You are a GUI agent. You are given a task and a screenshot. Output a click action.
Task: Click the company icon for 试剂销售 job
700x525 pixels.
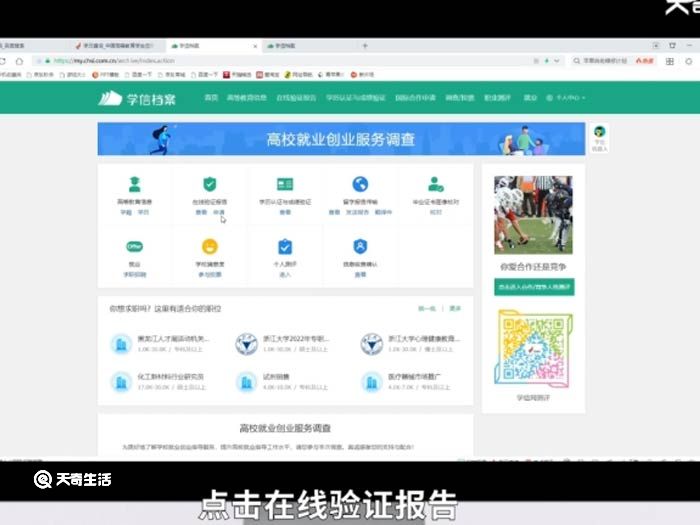pyautogui.click(x=246, y=382)
